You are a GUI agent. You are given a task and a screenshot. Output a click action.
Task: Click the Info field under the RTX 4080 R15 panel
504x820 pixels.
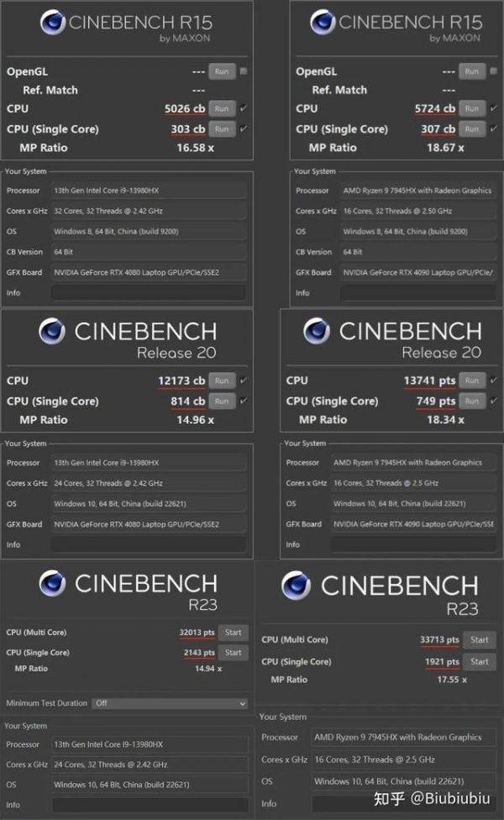tap(148, 292)
